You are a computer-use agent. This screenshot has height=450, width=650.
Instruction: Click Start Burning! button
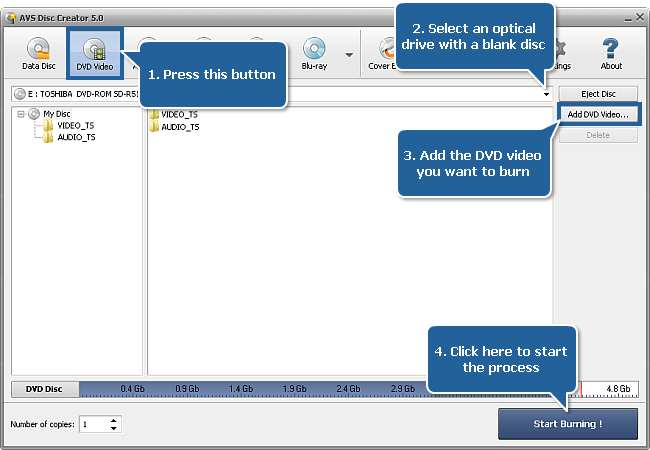click(x=568, y=424)
